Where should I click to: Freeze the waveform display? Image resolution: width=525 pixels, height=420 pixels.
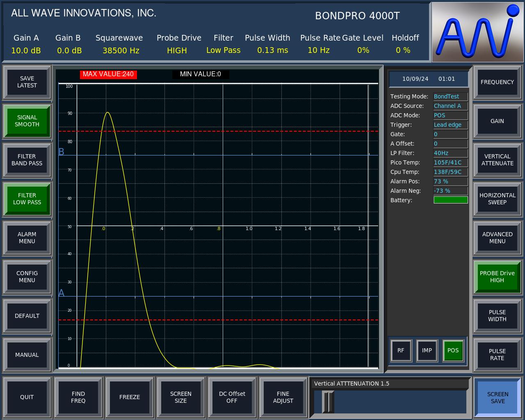(130, 397)
